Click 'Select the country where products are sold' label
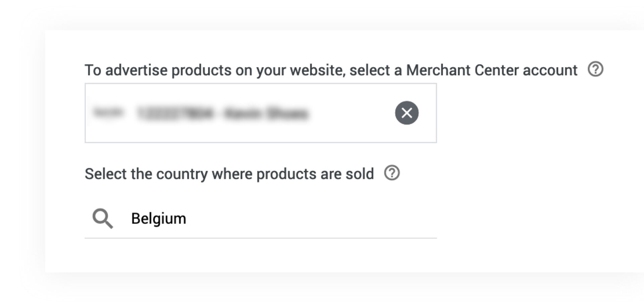 pyautogui.click(x=229, y=174)
